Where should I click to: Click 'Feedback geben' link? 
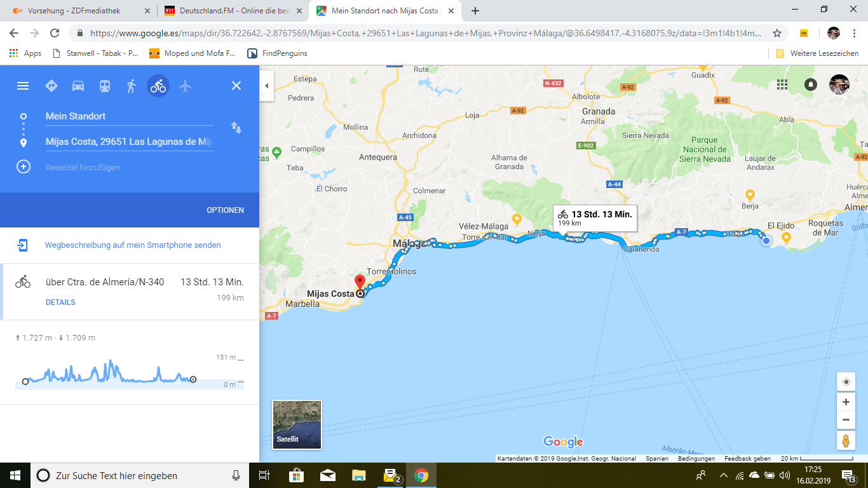tap(747, 459)
